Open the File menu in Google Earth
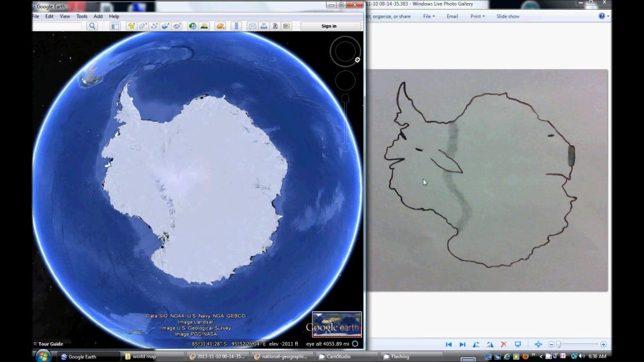Viewport: 644px width, 362px height. [36, 16]
